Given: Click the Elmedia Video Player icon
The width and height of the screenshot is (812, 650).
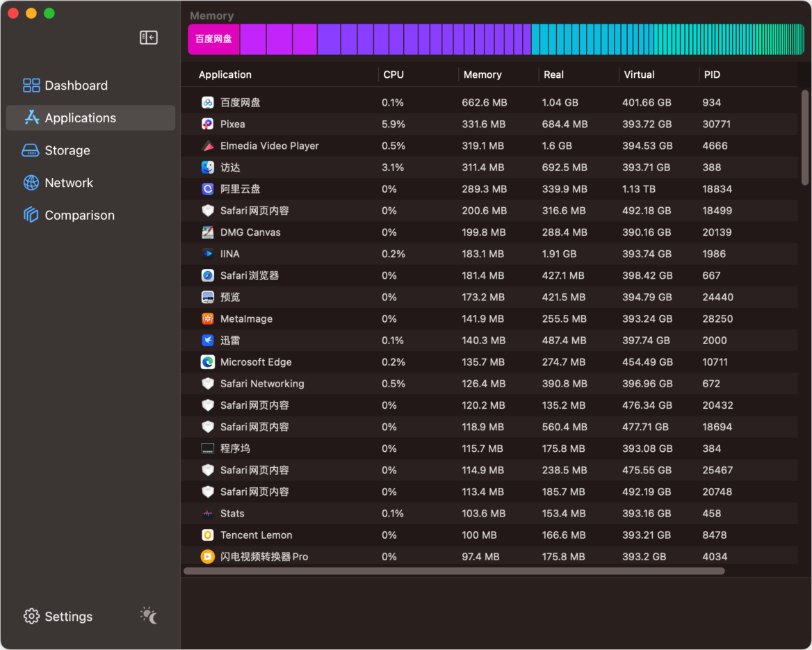Looking at the screenshot, I should point(208,146).
